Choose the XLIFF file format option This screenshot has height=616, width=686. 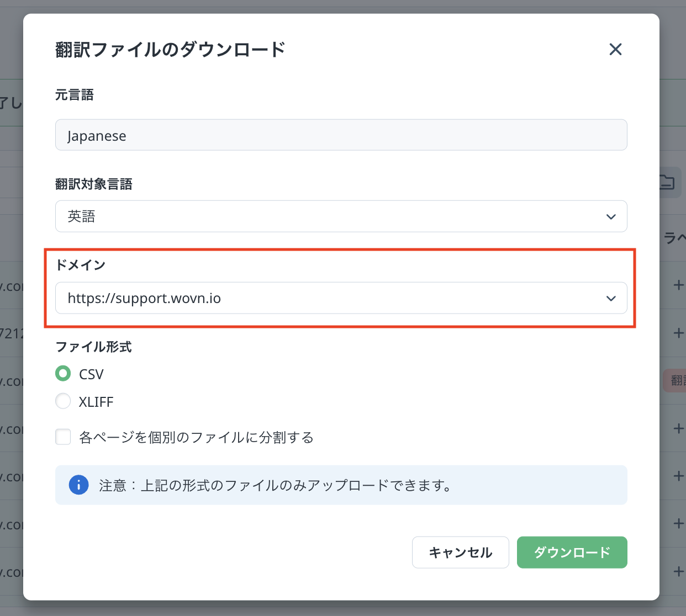click(63, 401)
